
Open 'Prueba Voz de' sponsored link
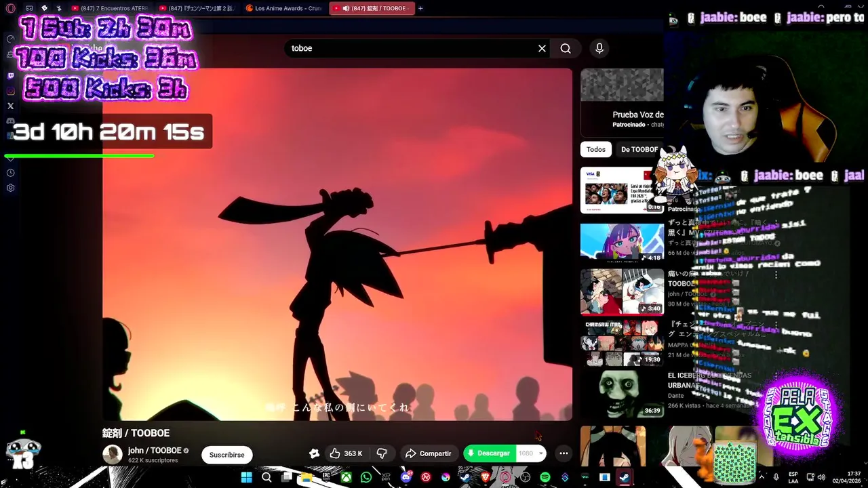(x=637, y=115)
